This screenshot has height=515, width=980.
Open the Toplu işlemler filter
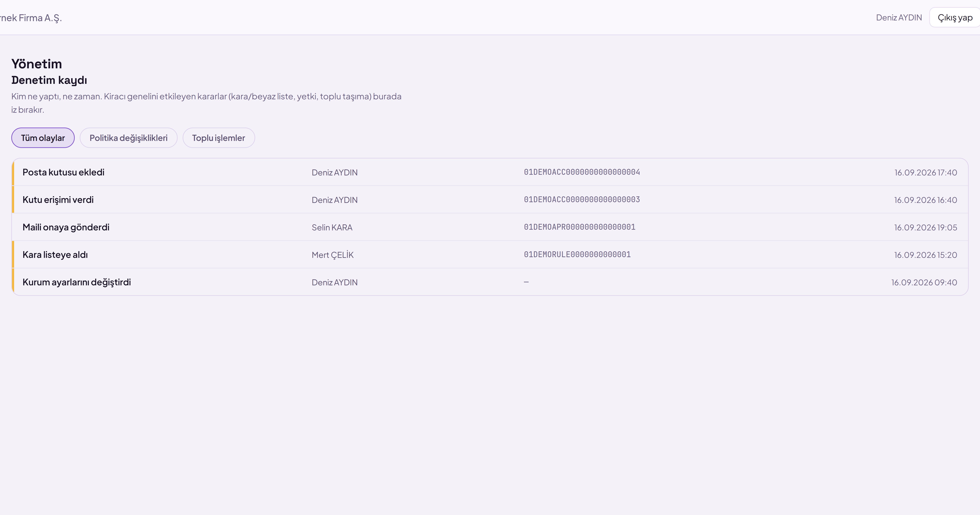tap(218, 138)
